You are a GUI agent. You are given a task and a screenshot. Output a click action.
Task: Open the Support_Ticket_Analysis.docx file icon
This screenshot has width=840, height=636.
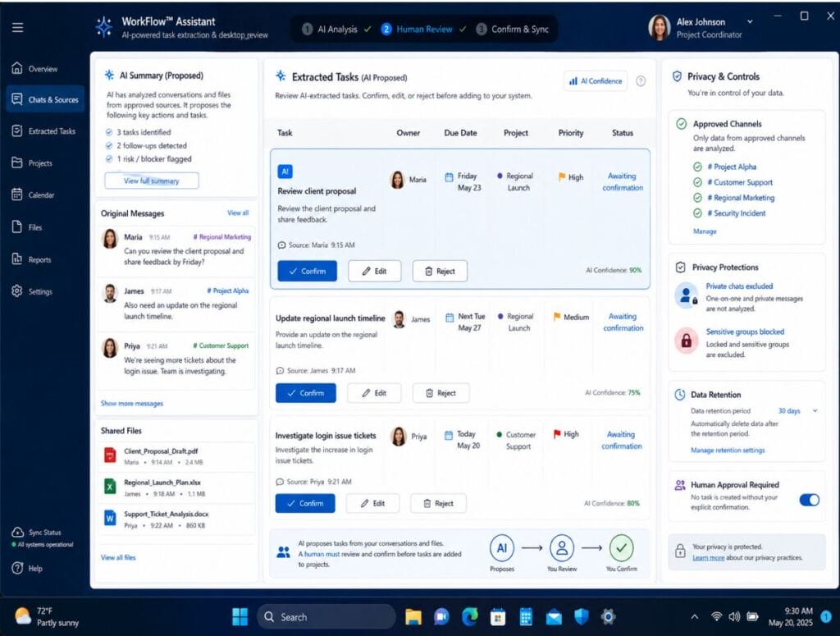(x=110, y=518)
